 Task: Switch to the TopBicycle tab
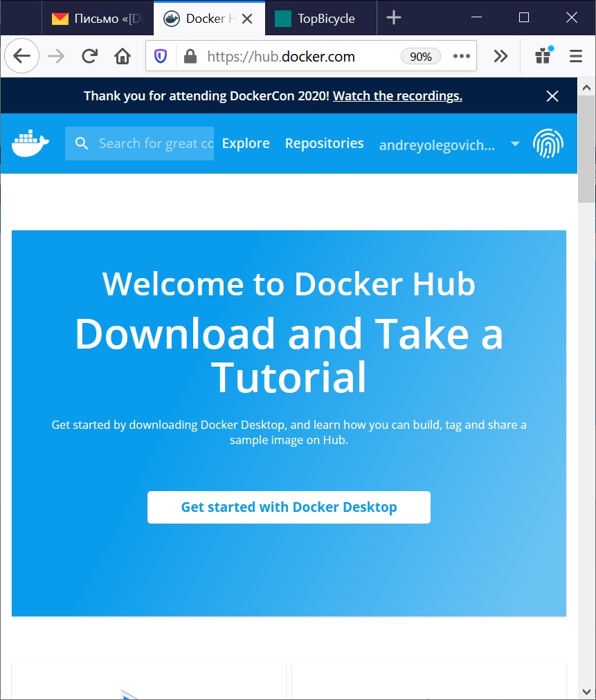(x=320, y=18)
